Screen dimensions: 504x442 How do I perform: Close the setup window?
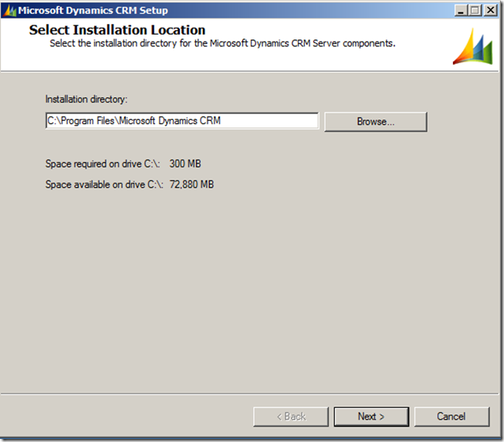491,11
